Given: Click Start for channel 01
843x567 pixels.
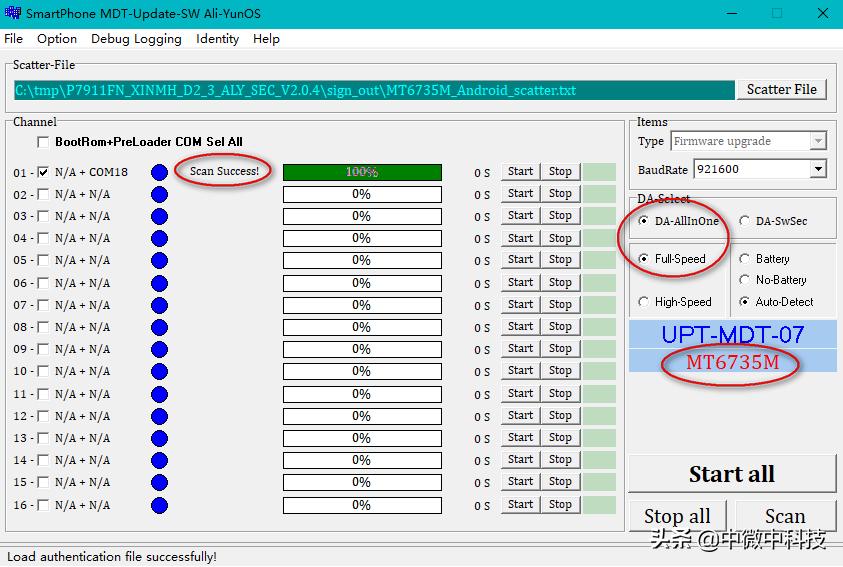Looking at the screenshot, I should point(520,171).
